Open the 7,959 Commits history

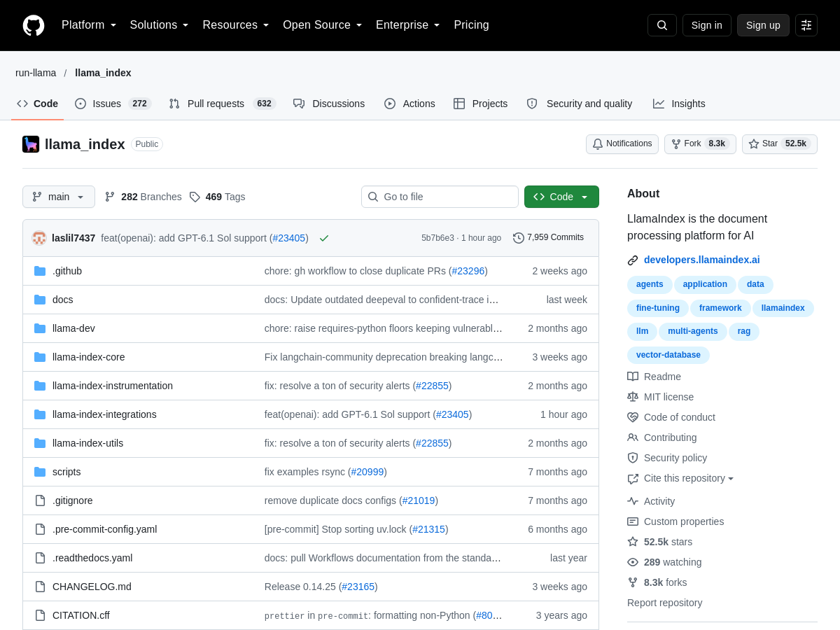point(548,238)
